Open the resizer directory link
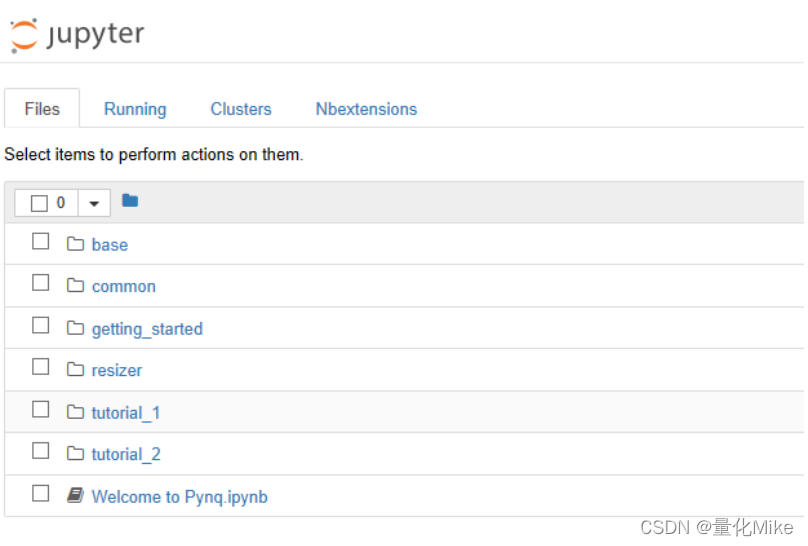Screen dimensions: 808x546 (x=117, y=371)
